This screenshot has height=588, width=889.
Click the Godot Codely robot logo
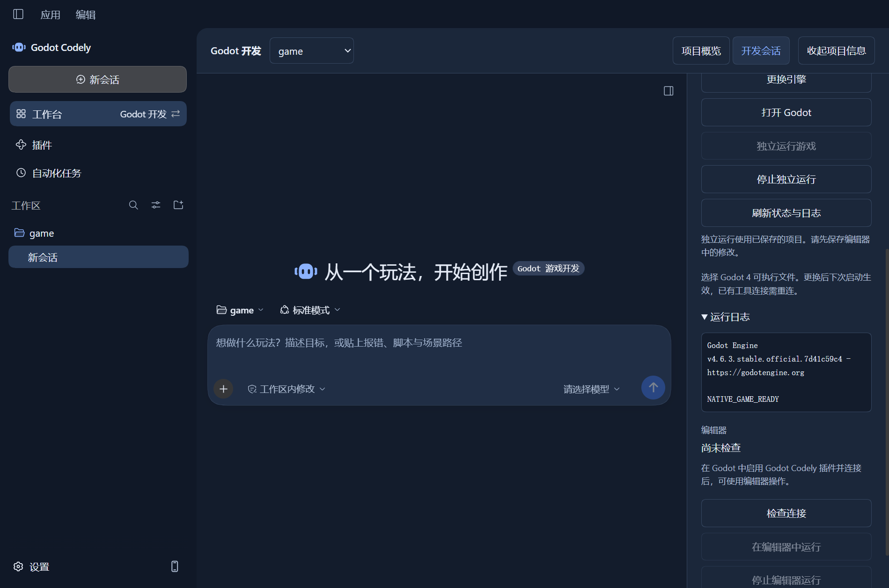(x=19, y=47)
